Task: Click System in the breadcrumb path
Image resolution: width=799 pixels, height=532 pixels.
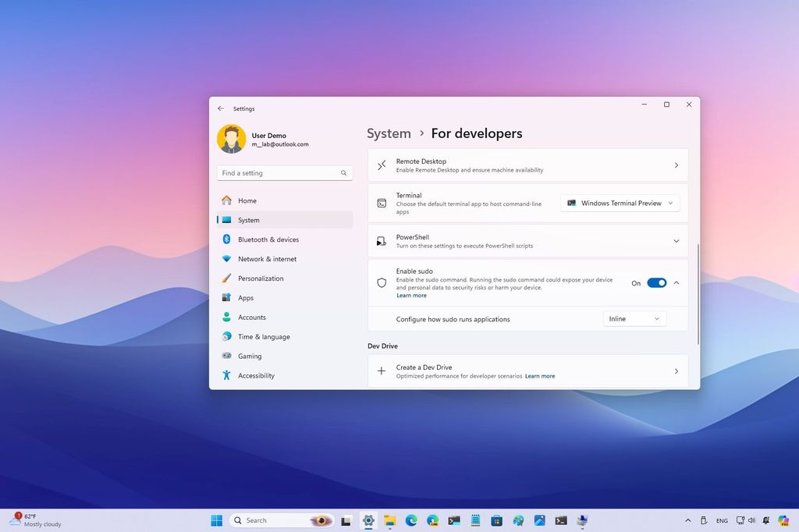Action: (389, 133)
